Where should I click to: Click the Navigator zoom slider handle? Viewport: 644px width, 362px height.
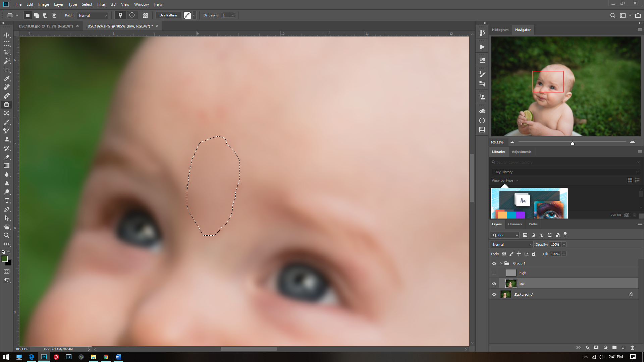click(x=573, y=143)
